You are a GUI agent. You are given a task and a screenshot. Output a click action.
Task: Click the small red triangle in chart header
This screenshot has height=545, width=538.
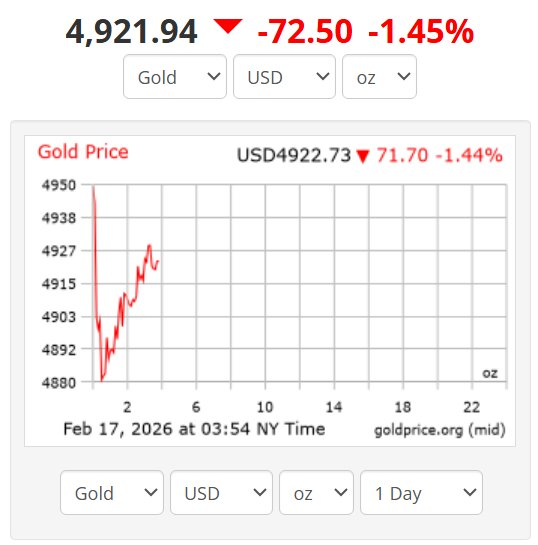[x=363, y=156]
